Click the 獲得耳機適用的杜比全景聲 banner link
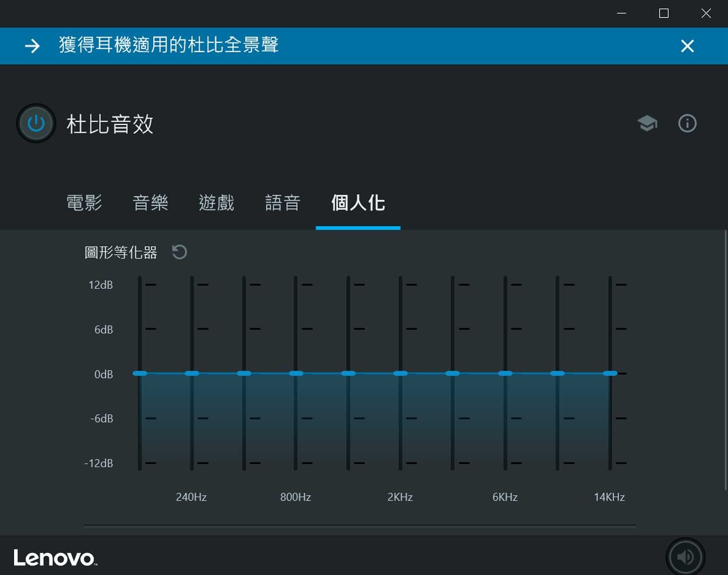The height and width of the screenshot is (575, 728). (169, 45)
